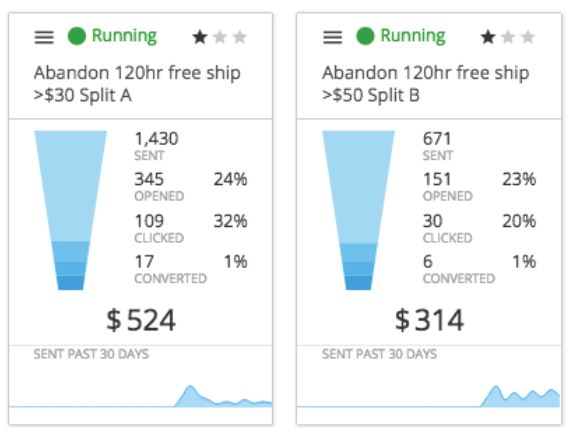Click Running status label on Split B
The width and height of the screenshot is (575, 428).
click(413, 36)
